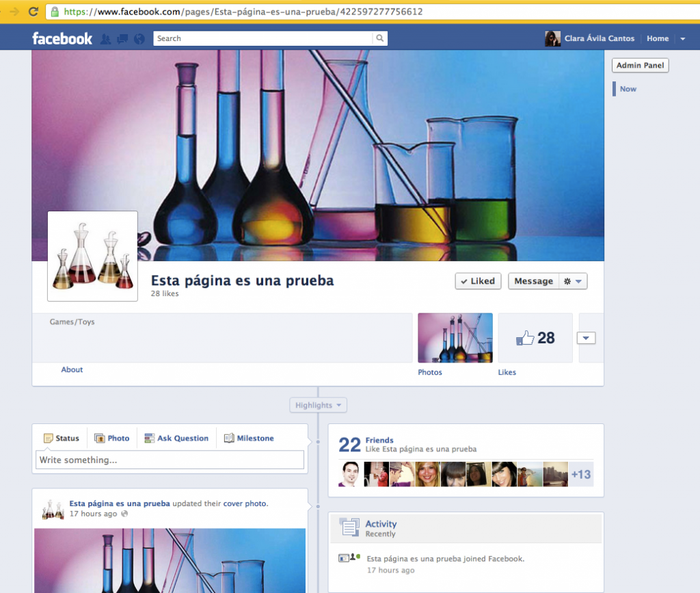Click the search magnifying glass icon
Viewport: 700px width, 593px height.
(x=380, y=38)
